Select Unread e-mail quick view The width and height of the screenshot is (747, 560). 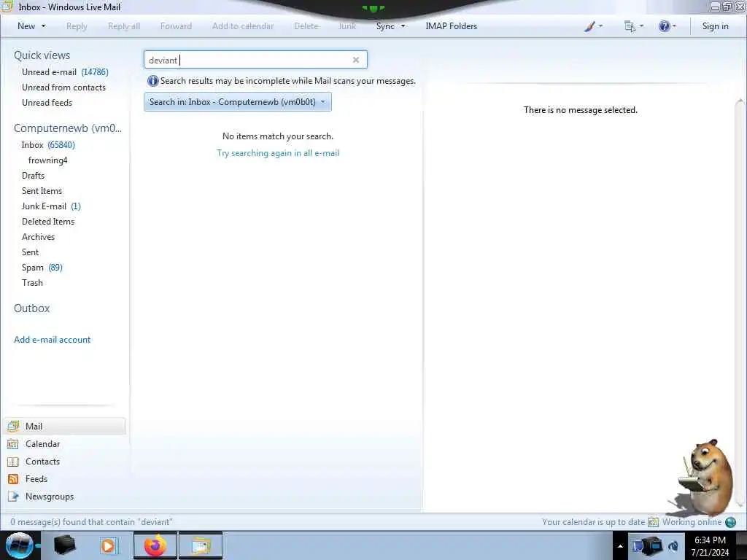pos(49,72)
